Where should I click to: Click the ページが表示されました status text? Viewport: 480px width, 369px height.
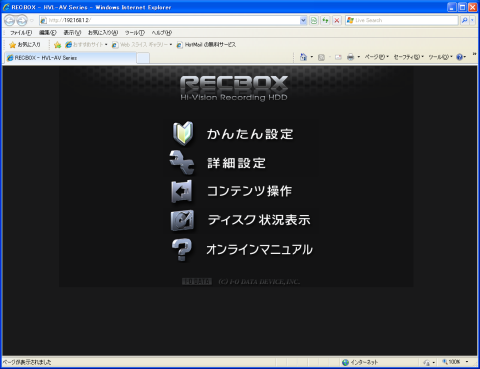pos(27,362)
